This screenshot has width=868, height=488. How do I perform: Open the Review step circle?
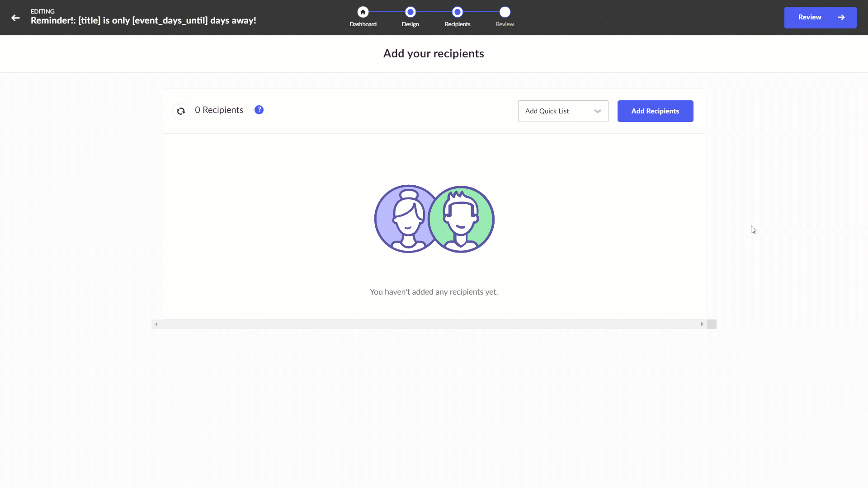tap(505, 12)
